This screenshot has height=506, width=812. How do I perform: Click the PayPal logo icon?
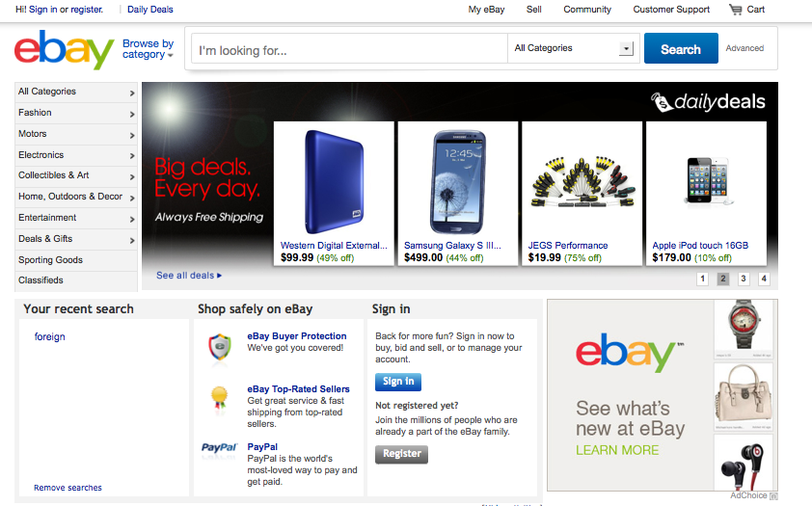pyautogui.click(x=219, y=448)
